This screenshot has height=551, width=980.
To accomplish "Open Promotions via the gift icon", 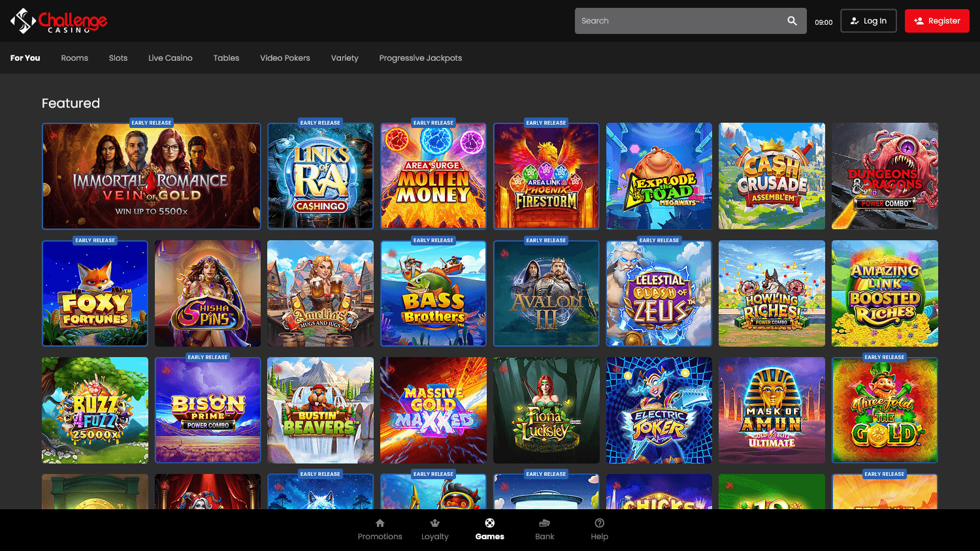I will click(x=380, y=523).
